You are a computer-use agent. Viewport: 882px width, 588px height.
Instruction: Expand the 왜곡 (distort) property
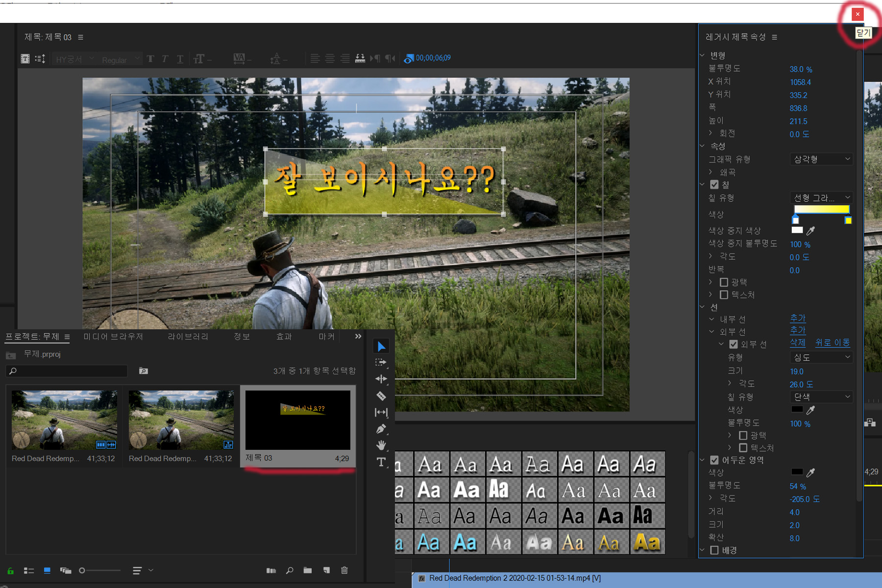(711, 172)
